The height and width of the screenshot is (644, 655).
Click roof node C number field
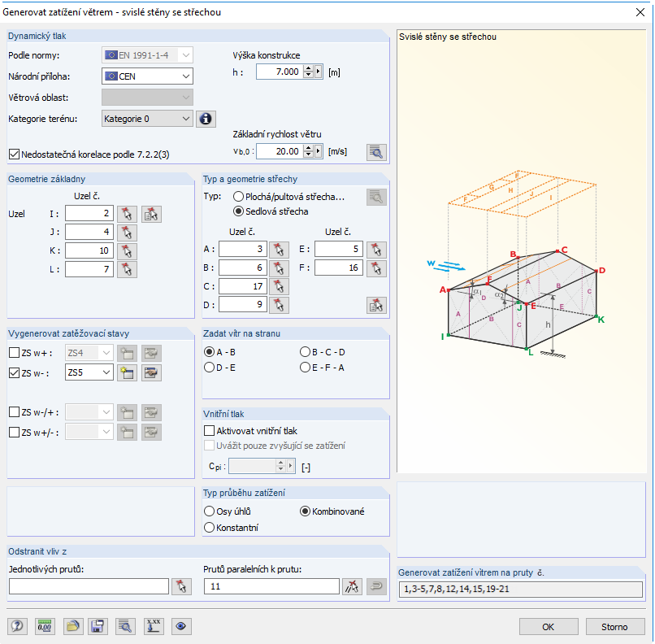click(243, 286)
